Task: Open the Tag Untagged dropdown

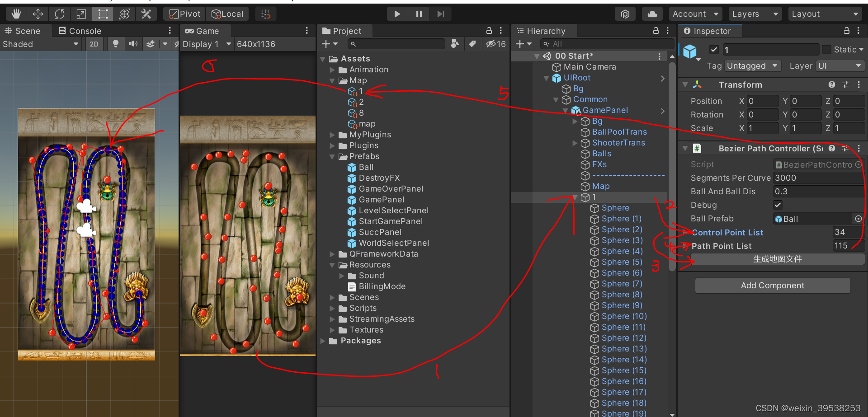Action: coord(753,66)
